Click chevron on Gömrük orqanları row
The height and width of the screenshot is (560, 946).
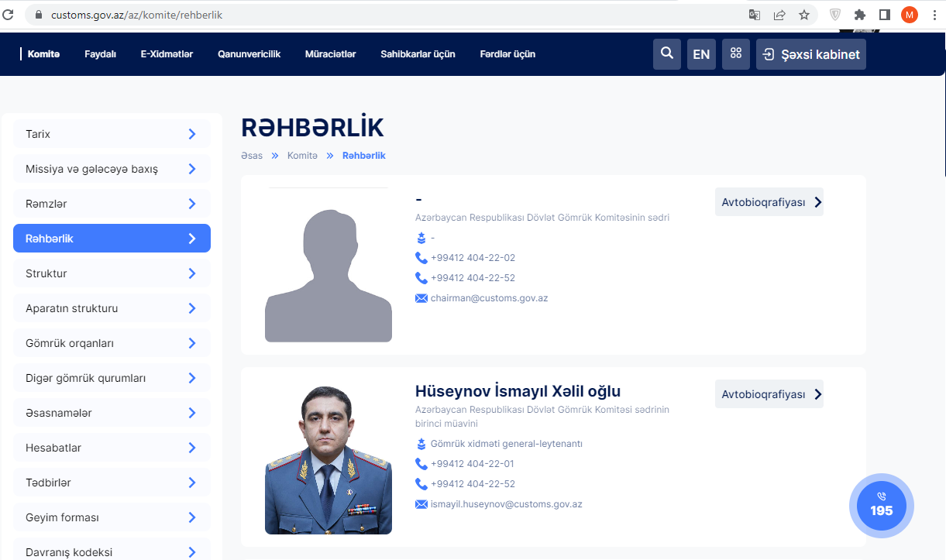(192, 343)
